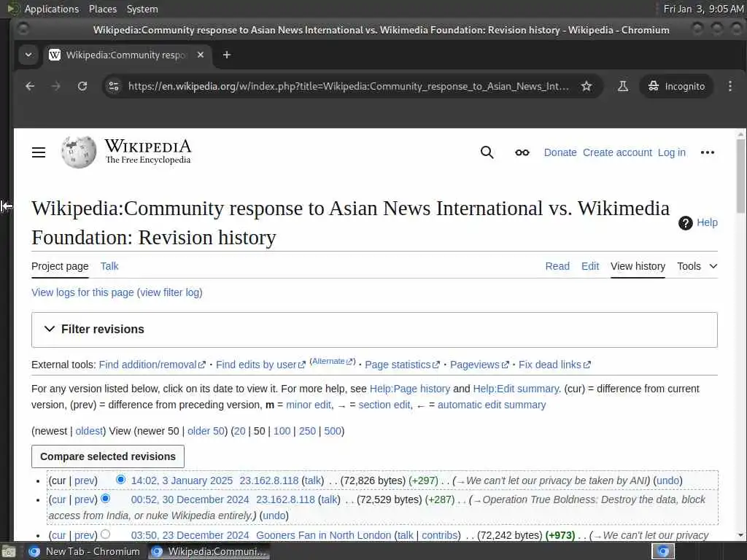The image size is (747, 560).
Task: Show 500 revisions per page
Action: pos(333,431)
